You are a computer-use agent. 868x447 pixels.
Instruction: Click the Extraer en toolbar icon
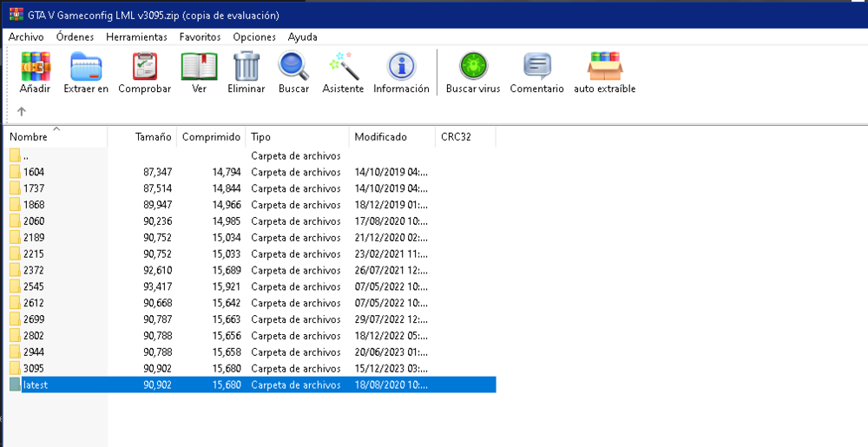(86, 66)
